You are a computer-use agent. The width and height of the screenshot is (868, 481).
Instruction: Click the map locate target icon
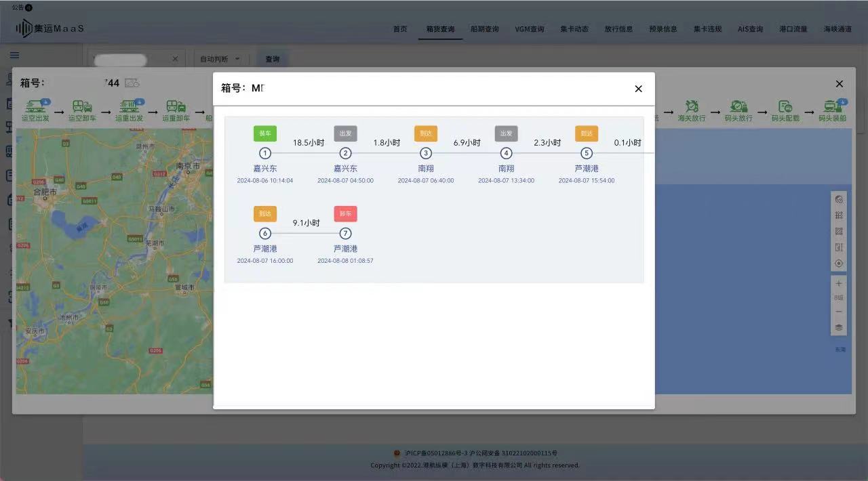(x=839, y=264)
